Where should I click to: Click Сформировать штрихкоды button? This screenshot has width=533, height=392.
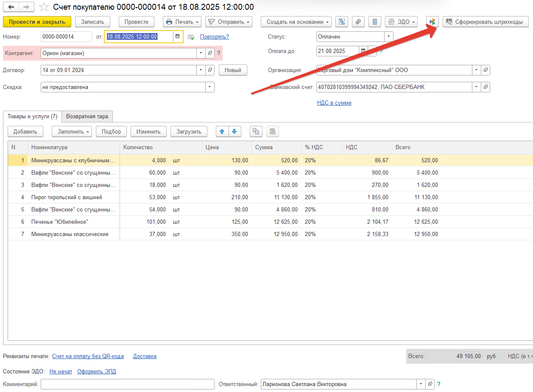click(x=486, y=22)
